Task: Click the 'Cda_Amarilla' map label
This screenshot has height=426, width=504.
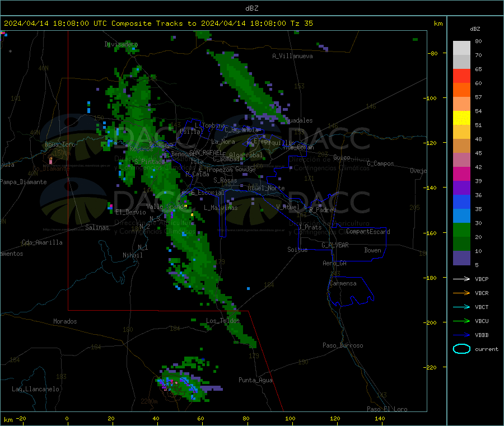Action: point(42,242)
